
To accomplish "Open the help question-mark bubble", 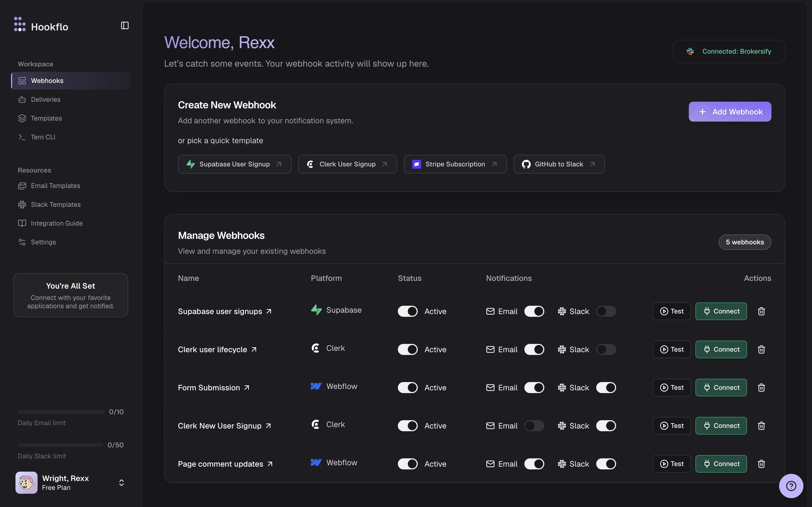I will click(x=791, y=485).
